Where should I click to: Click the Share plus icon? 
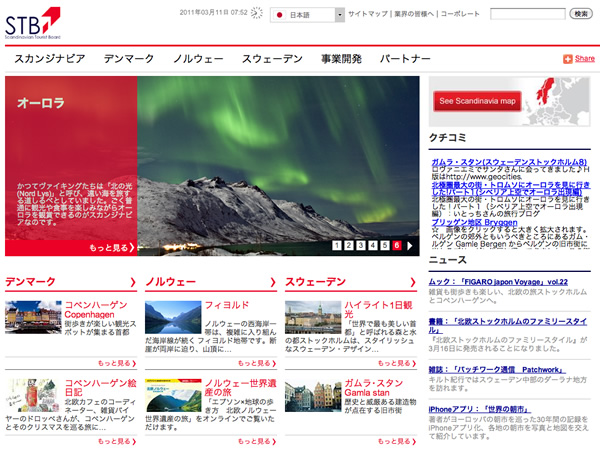(x=567, y=59)
